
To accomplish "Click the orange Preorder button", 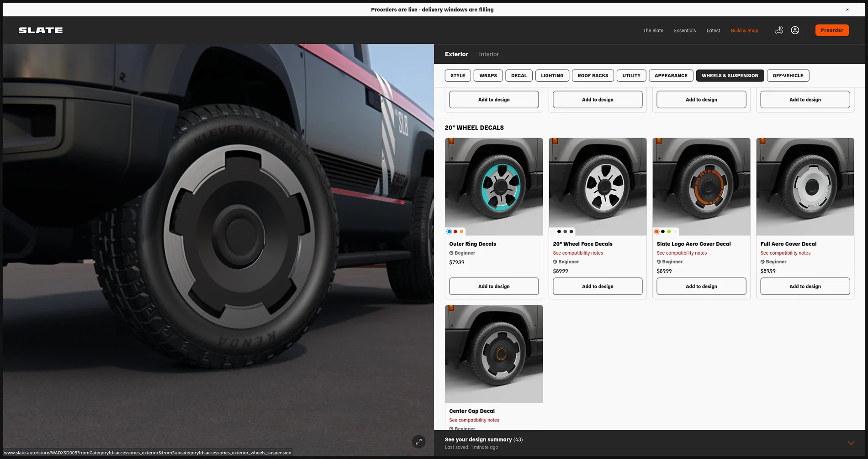I will coord(832,30).
